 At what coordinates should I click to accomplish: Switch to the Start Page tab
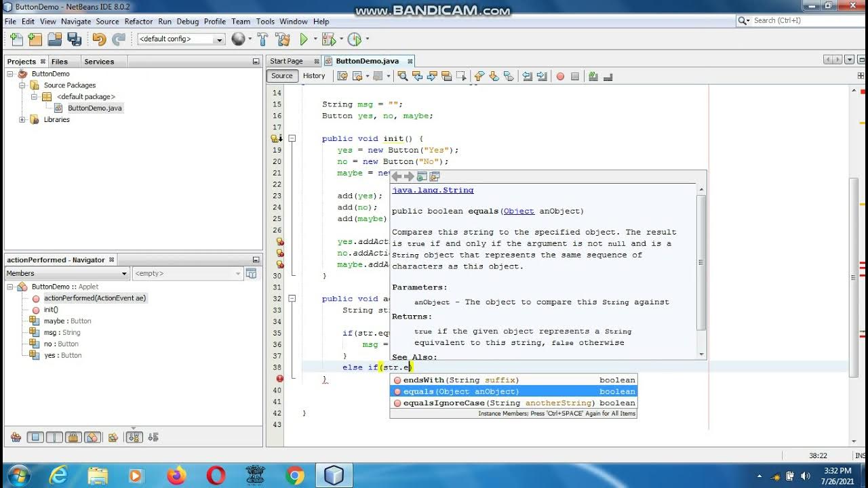pyautogui.click(x=287, y=61)
